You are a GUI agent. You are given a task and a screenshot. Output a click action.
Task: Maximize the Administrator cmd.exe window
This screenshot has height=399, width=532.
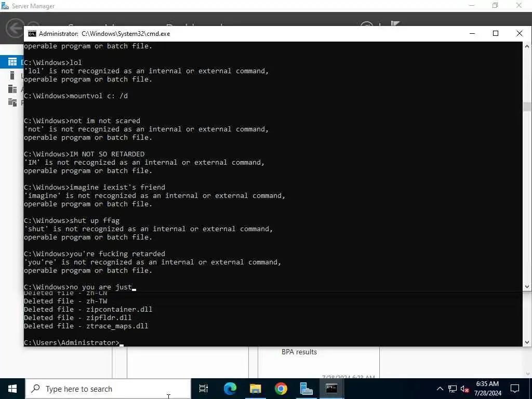tap(496, 33)
